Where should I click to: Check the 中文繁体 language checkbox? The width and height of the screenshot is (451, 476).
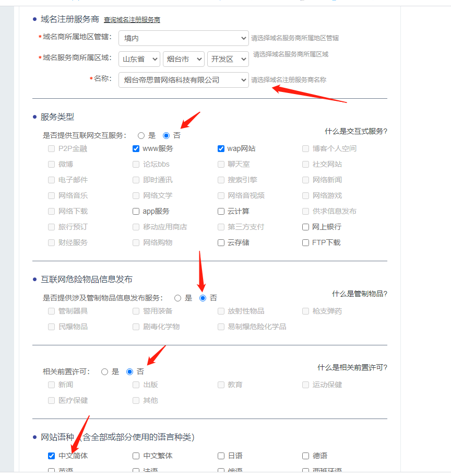pos(136,456)
